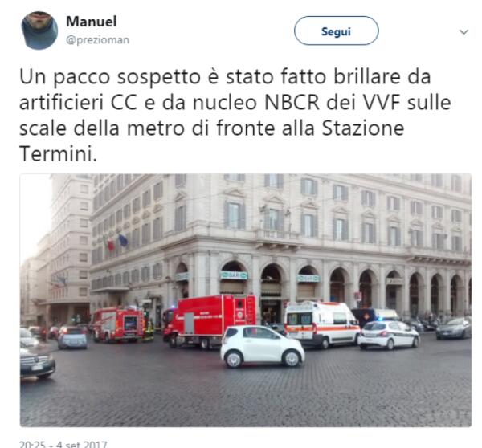This screenshot has width=482, height=448.
Task: Visit the @prezioman handle link
Action: (97, 40)
